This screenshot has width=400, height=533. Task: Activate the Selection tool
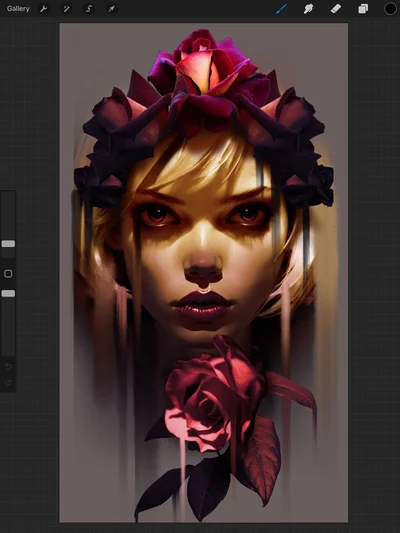click(89, 9)
